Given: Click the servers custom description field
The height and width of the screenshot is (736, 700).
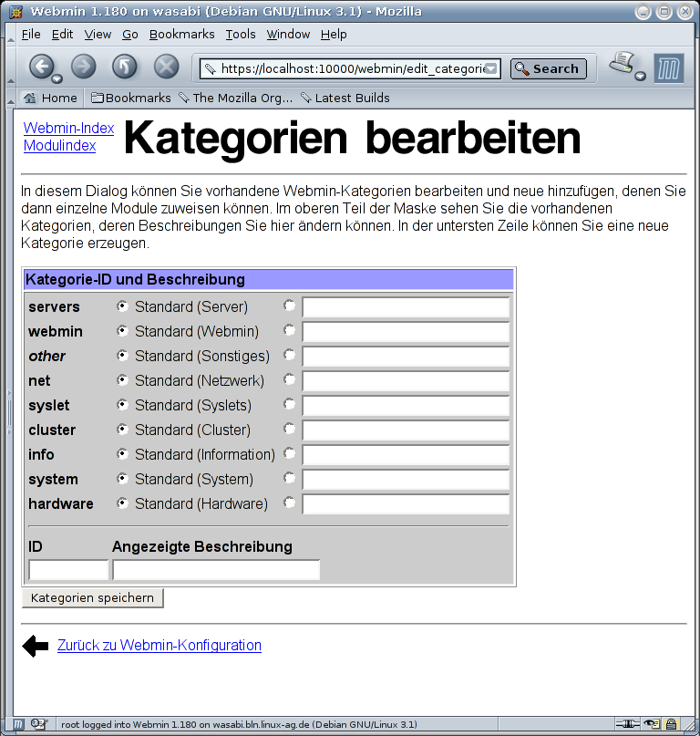Looking at the screenshot, I should click(406, 307).
